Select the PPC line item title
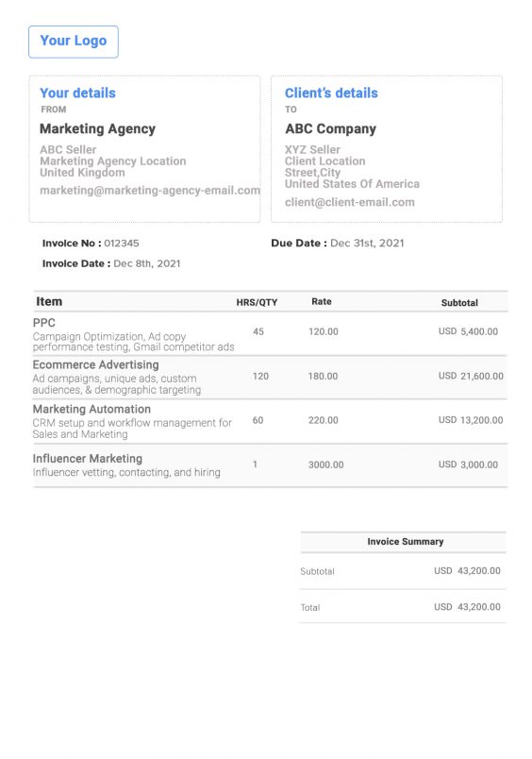This screenshot has height=759, width=532. point(44,323)
